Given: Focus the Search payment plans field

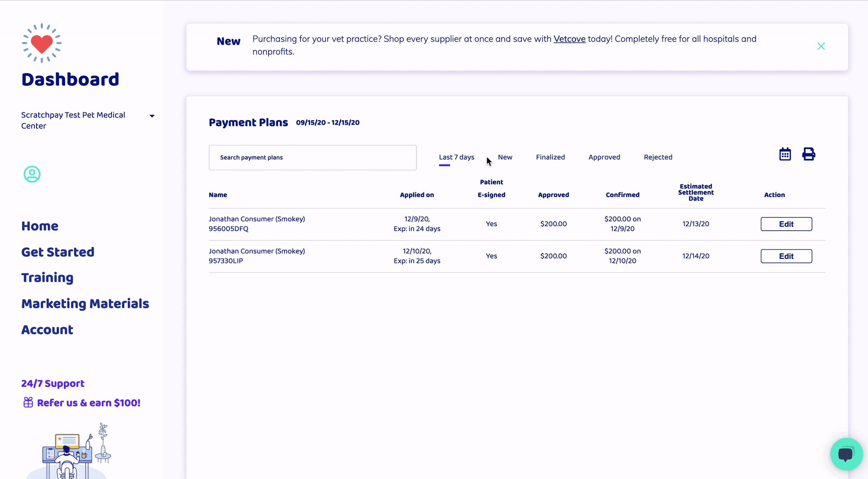Looking at the screenshot, I should [313, 157].
